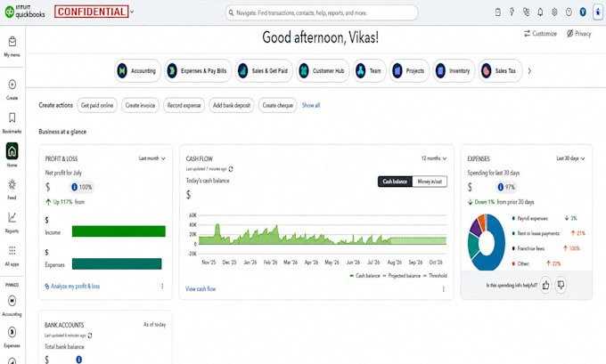Viewport: 606px width, 364px height.
Task: Change Expenses Last 30 days period
Action: pyautogui.click(x=570, y=158)
